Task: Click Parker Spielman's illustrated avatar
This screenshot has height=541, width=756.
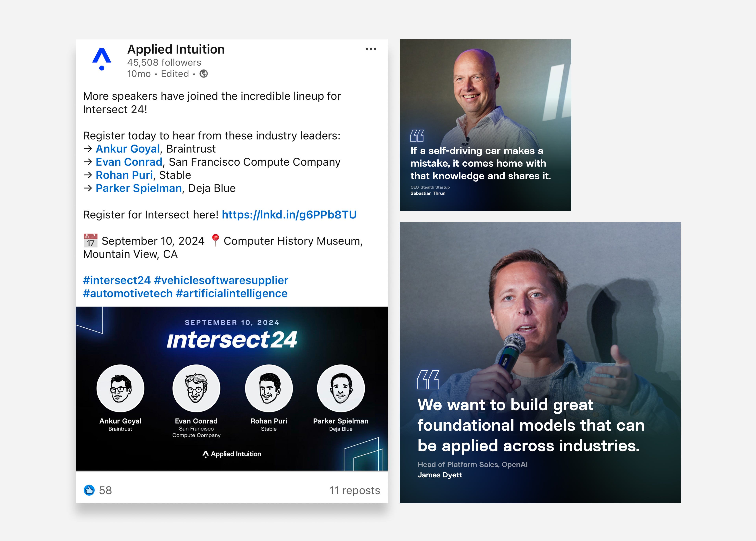Action: tap(341, 388)
